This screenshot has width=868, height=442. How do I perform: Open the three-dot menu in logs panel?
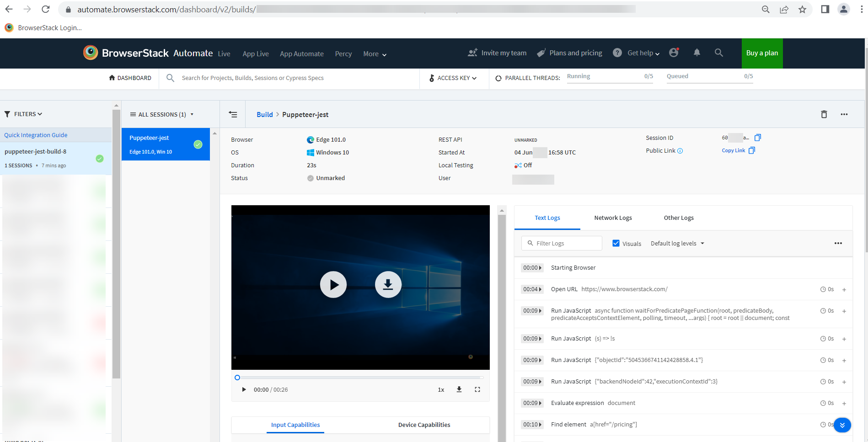point(838,243)
